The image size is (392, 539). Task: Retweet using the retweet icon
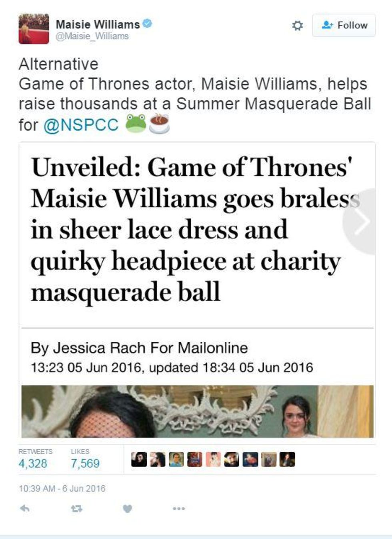point(76,509)
